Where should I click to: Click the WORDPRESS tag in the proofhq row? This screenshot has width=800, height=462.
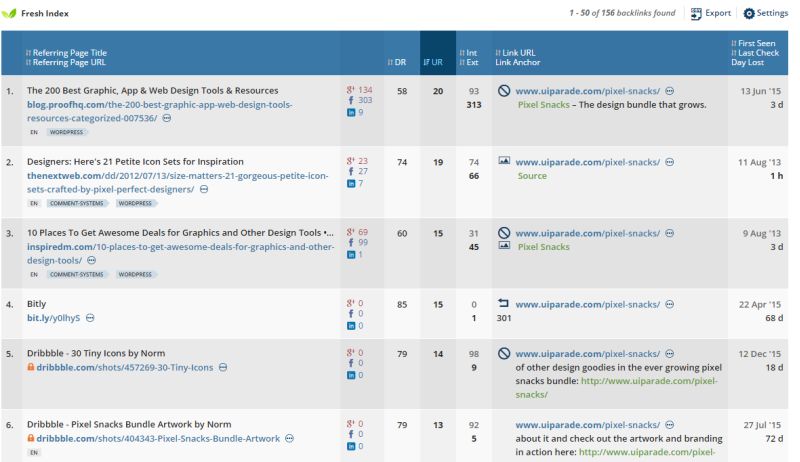[x=66, y=132]
